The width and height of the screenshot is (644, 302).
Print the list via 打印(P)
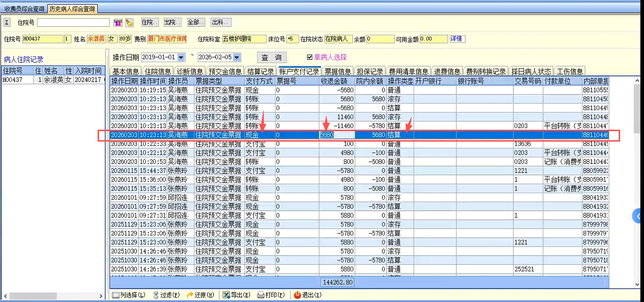[271, 295]
